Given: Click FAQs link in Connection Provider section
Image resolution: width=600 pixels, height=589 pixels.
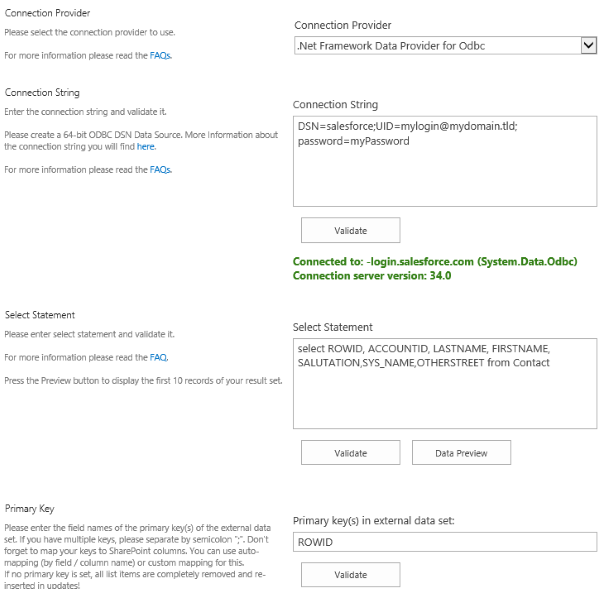Looking at the screenshot, I should tap(160, 56).
